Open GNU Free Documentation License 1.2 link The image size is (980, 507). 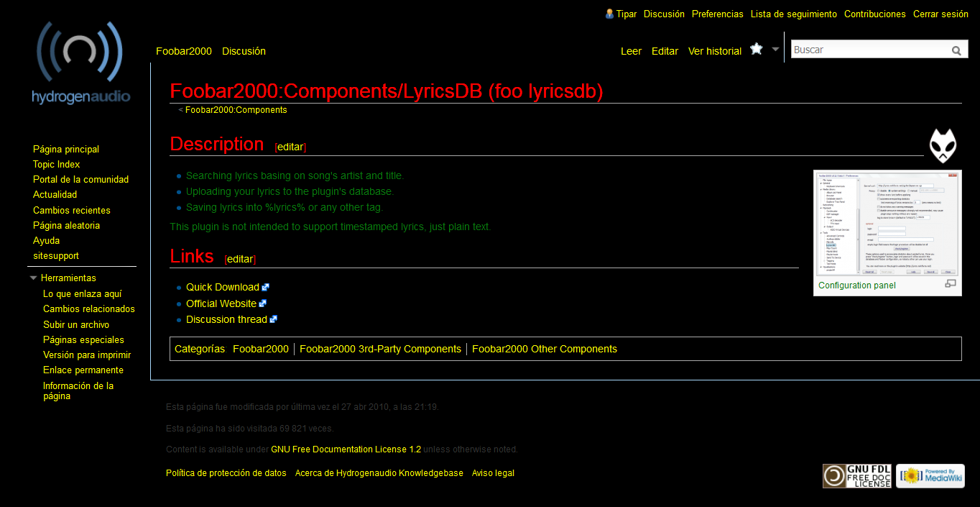pyautogui.click(x=346, y=449)
